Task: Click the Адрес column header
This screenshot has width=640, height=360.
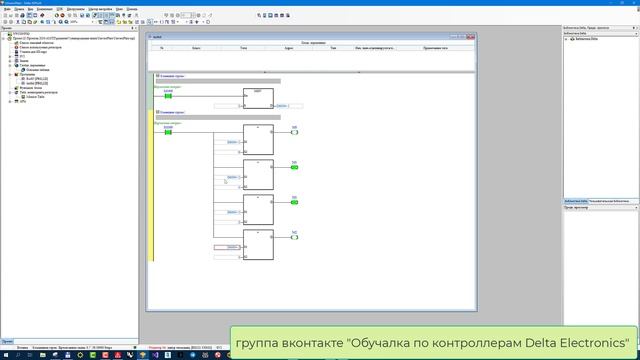Action: point(289,48)
